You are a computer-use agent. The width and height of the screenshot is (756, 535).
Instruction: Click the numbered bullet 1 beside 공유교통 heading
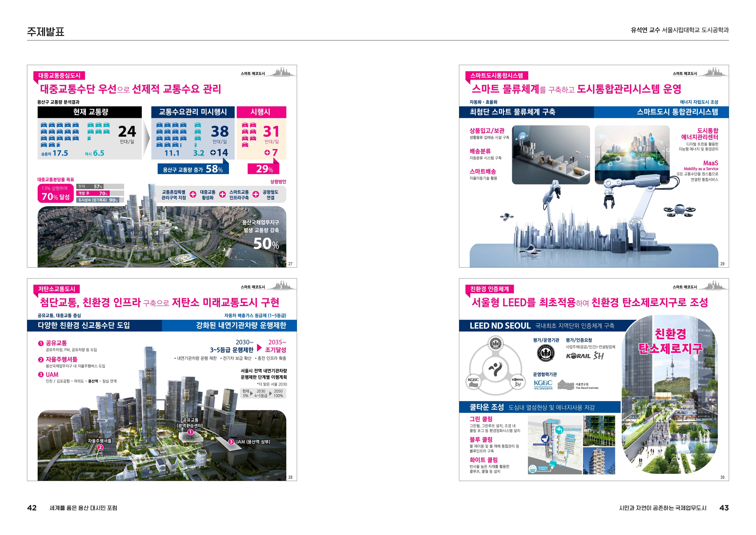pyautogui.click(x=41, y=343)
